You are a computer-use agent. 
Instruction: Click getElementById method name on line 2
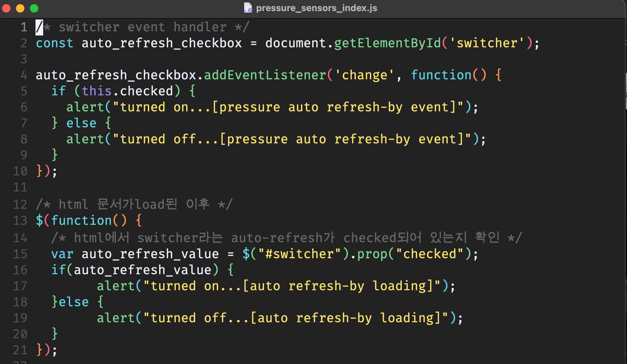pos(387,43)
